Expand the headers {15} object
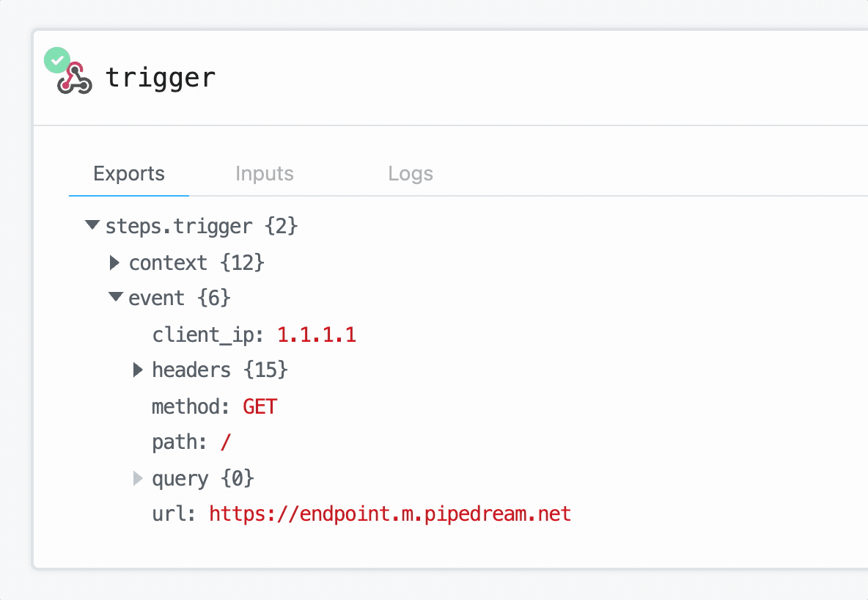 138,370
